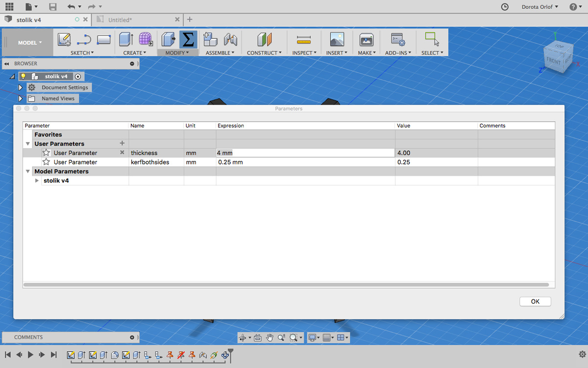
Task: Open the INSPECT menu
Action: 304,53
